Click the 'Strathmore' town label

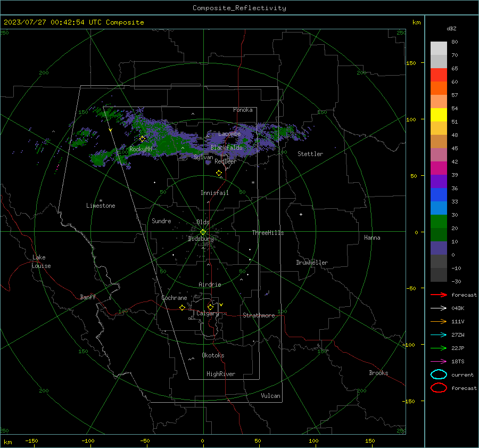259,315
